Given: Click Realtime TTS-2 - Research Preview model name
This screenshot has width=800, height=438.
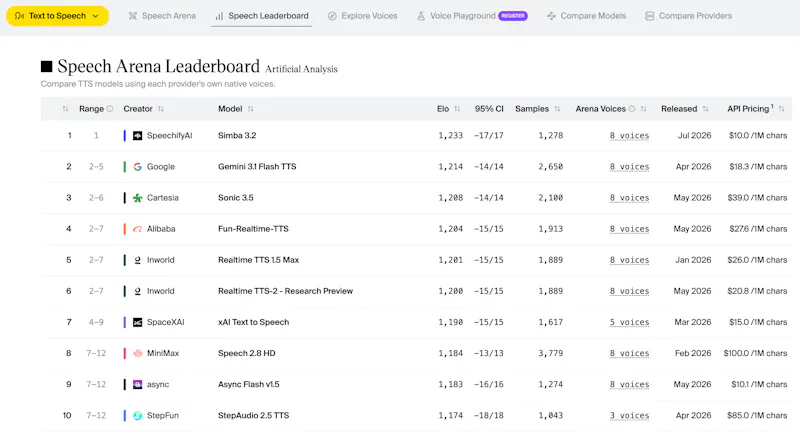Looking at the screenshot, I should 285,291.
